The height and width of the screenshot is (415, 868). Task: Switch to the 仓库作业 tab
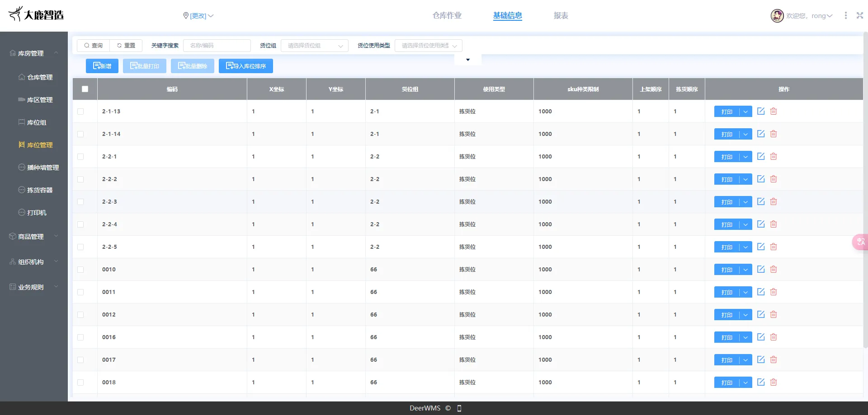(x=447, y=15)
